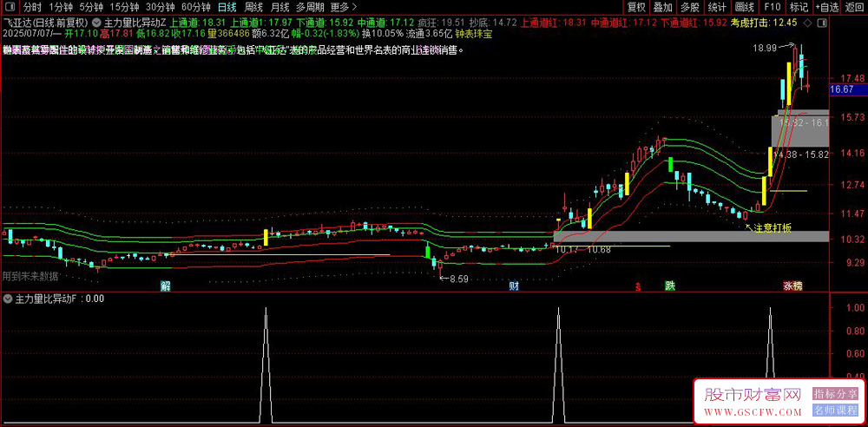Click the stock title 飞亚达(日线.前复权)
The width and height of the screenshot is (868, 427).
coord(46,23)
